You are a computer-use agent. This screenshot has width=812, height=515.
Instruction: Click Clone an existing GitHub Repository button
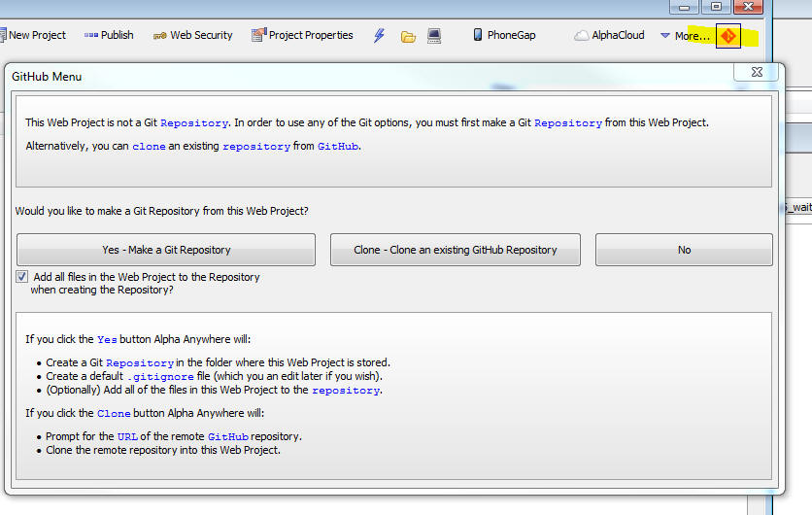pyautogui.click(x=456, y=250)
